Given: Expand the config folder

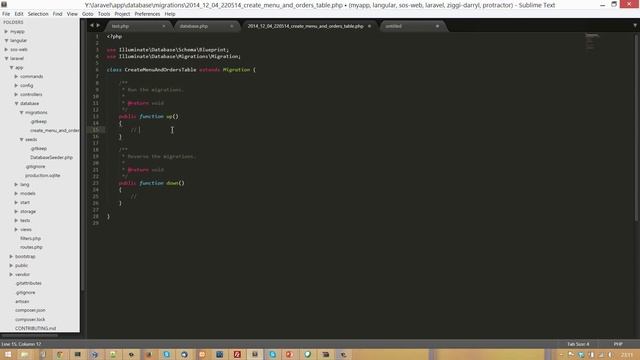Looking at the screenshot, I should pos(16,85).
